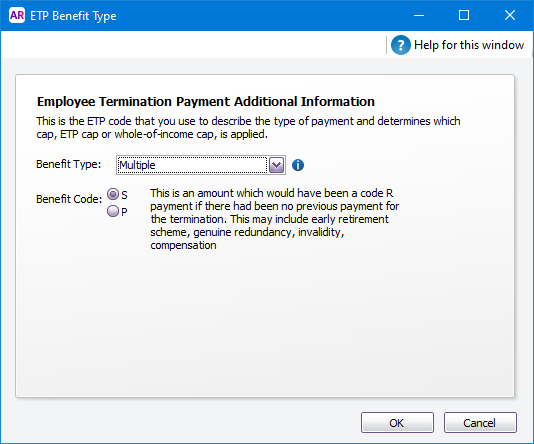Confirm with the OK button
Viewport: 534px width, 444px height.
(397, 423)
